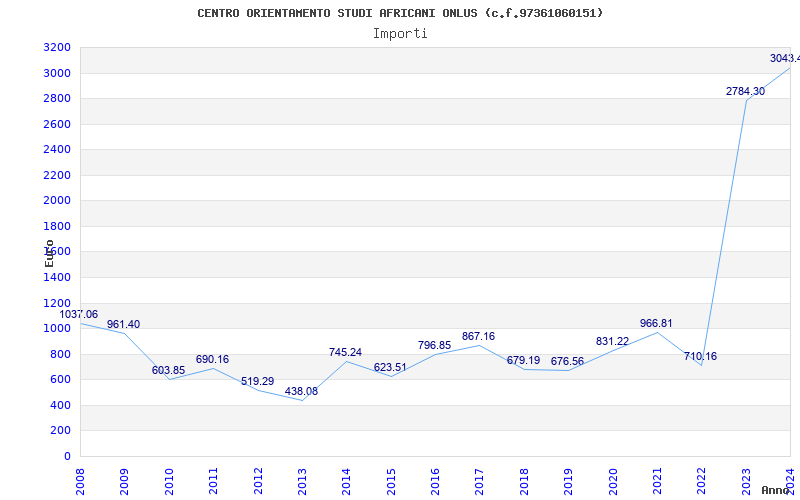Click data label 831.22

[x=612, y=342]
